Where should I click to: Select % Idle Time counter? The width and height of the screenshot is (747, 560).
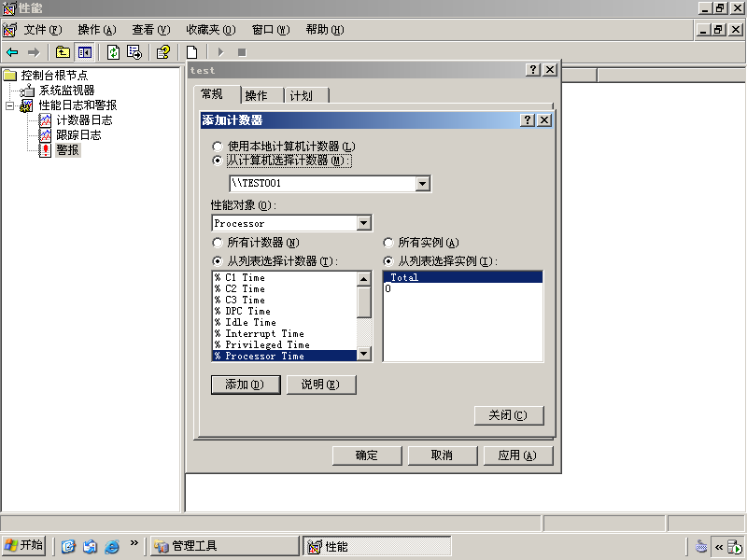[x=285, y=322]
